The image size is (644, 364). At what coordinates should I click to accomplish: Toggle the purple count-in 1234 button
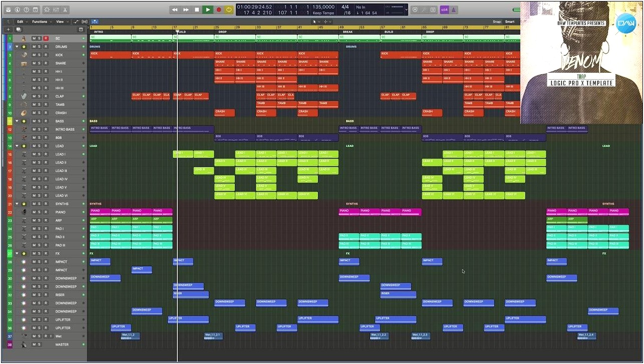[444, 10]
